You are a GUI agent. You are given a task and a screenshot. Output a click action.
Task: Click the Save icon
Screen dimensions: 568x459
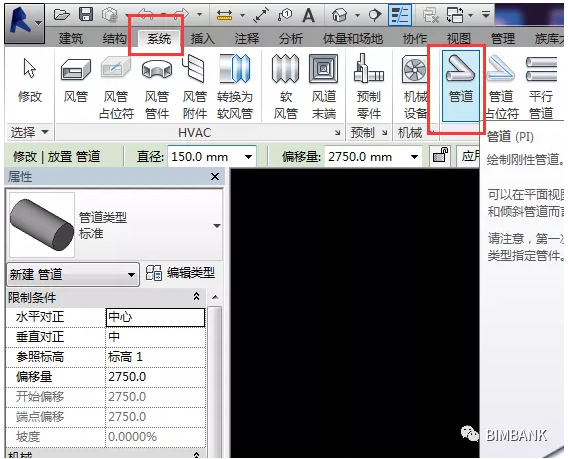coord(86,14)
